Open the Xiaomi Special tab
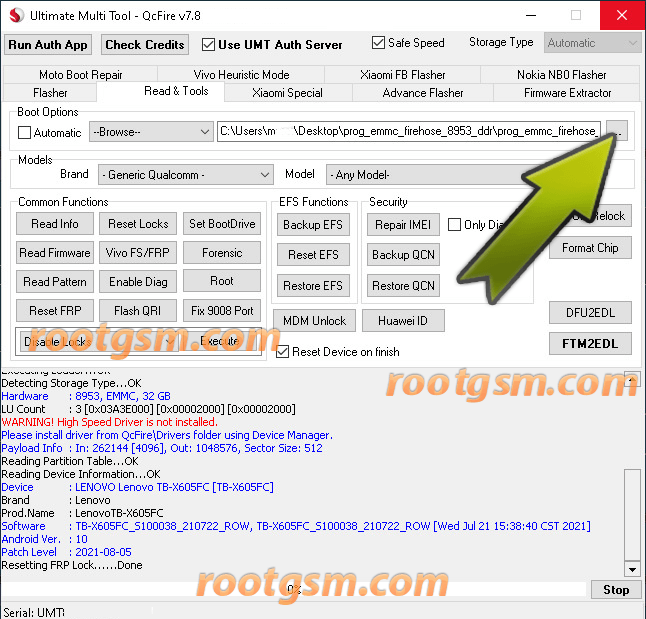Image resolution: width=646 pixels, height=619 pixels. tap(287, 93)
